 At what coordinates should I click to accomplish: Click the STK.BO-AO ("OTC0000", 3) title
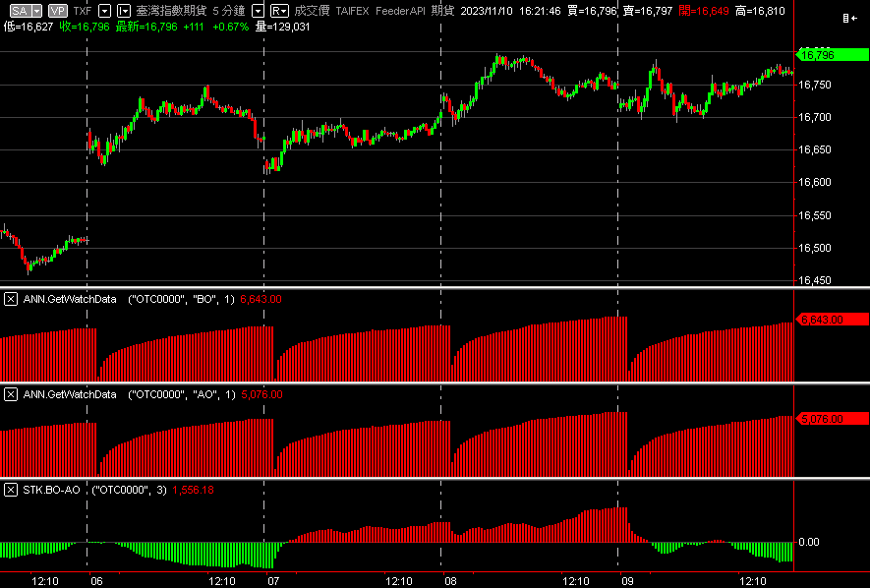[x=95, y=491]
